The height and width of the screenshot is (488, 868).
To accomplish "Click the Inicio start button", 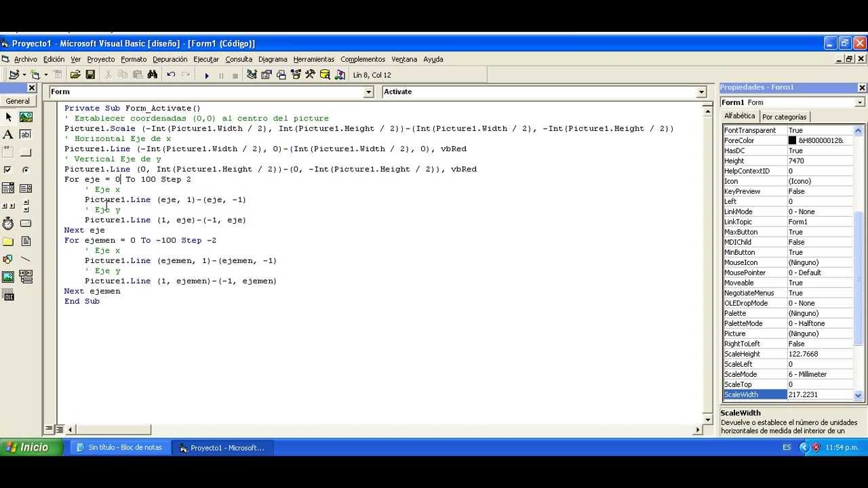I will click(x=31, y=447).
